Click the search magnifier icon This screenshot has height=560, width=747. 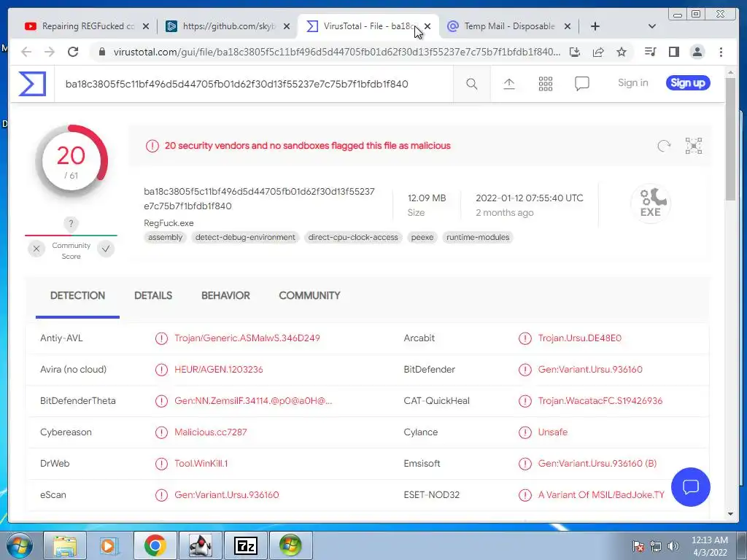pos(472,84)
